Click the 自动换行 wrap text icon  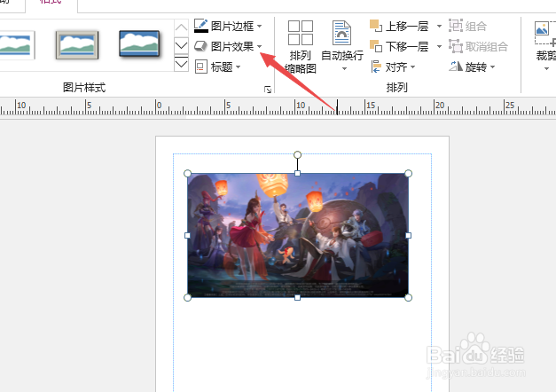click(x=341, y=33)
